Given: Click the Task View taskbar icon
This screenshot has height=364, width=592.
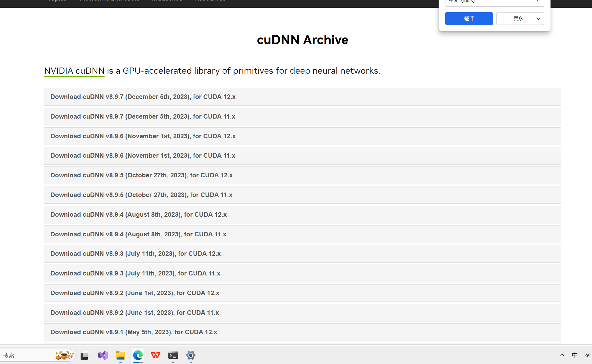Looking at the screenshot, I should pyautogui.click(x=85, y=355).
